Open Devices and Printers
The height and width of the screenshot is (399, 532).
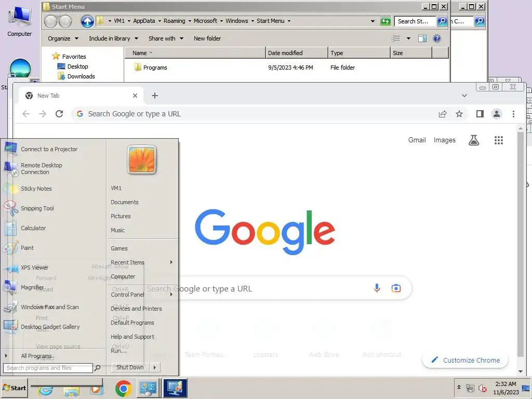pos(136,309)
